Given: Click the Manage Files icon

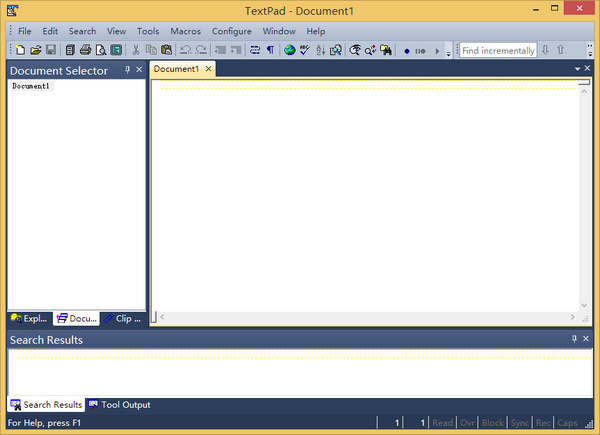Looking at the screenshot, I should pyautogui.click(x=70, y=50).
